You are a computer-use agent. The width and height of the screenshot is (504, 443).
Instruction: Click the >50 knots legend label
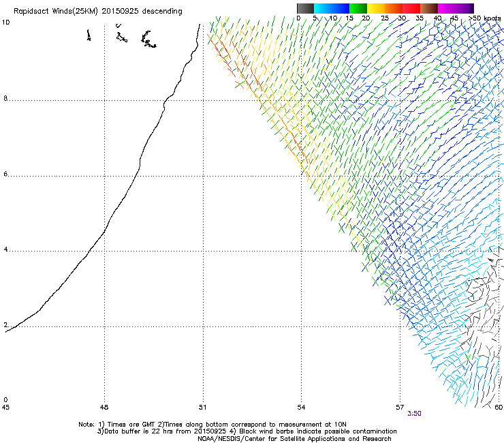[x=484, y=18]
